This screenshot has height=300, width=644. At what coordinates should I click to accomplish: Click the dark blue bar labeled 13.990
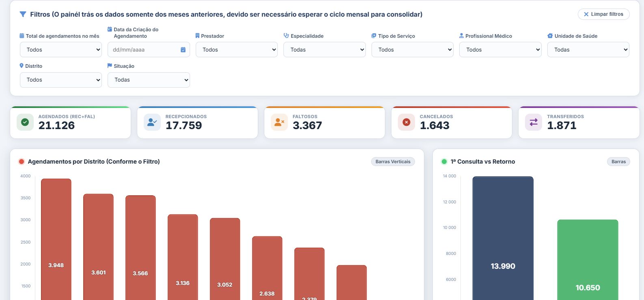pos(503,238)
